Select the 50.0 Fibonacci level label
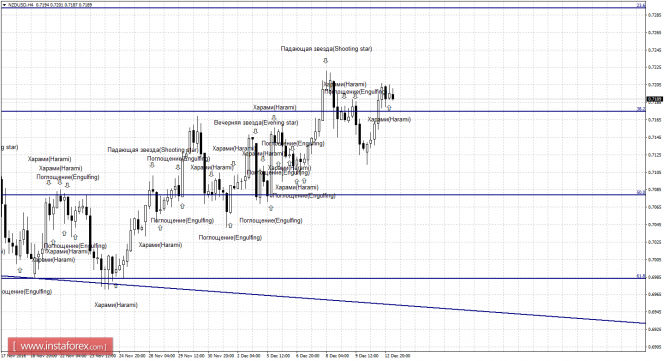664x361 pixels. click(641, 192)
